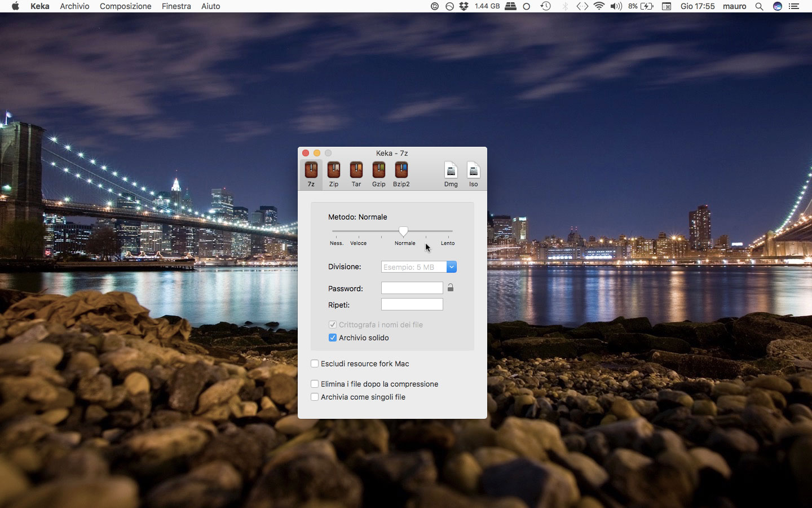
Task: Check Archivia come singoli file
Action: (x=315, y=397)
